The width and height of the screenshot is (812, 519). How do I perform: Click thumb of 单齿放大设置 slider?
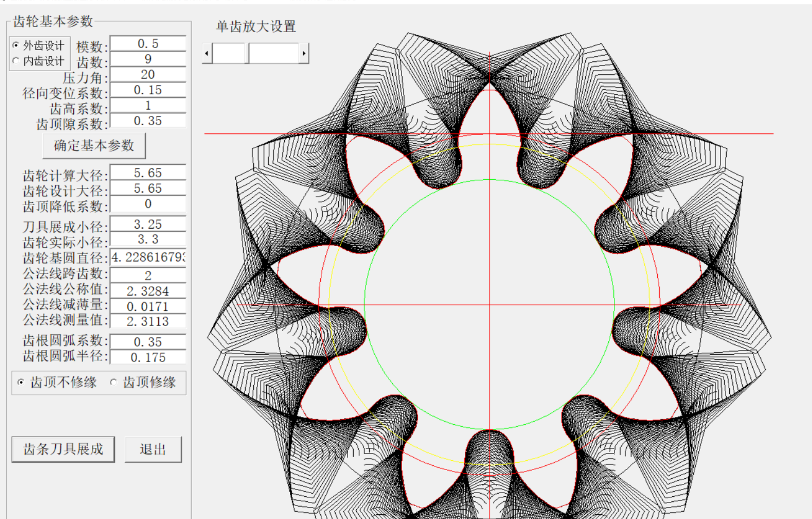tap(247, 54)
